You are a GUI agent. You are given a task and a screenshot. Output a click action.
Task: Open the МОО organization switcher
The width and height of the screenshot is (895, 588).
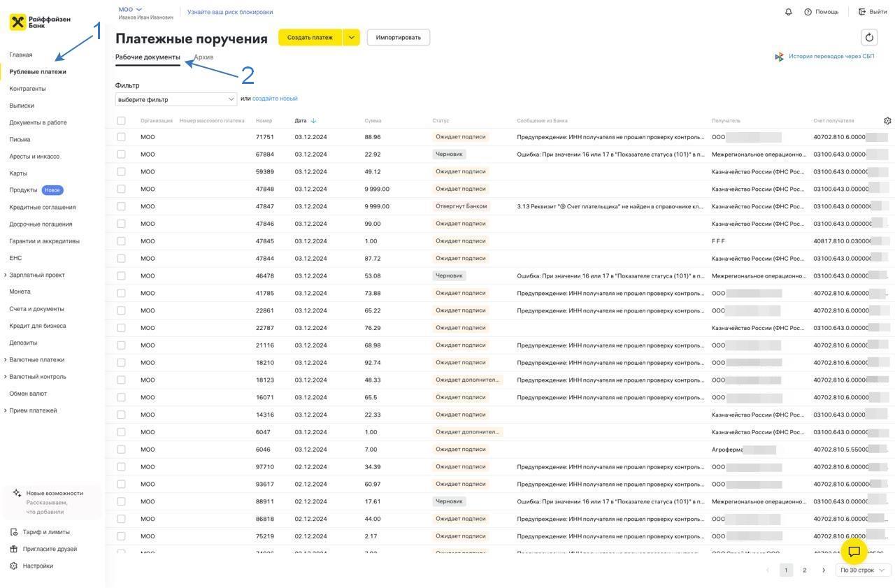130,10
